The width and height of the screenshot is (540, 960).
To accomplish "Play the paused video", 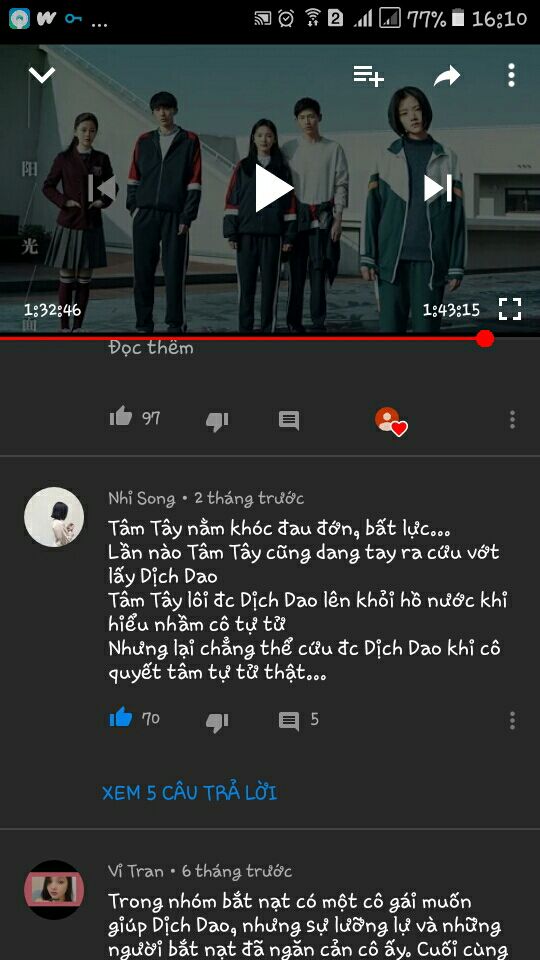I will [272, 188].
